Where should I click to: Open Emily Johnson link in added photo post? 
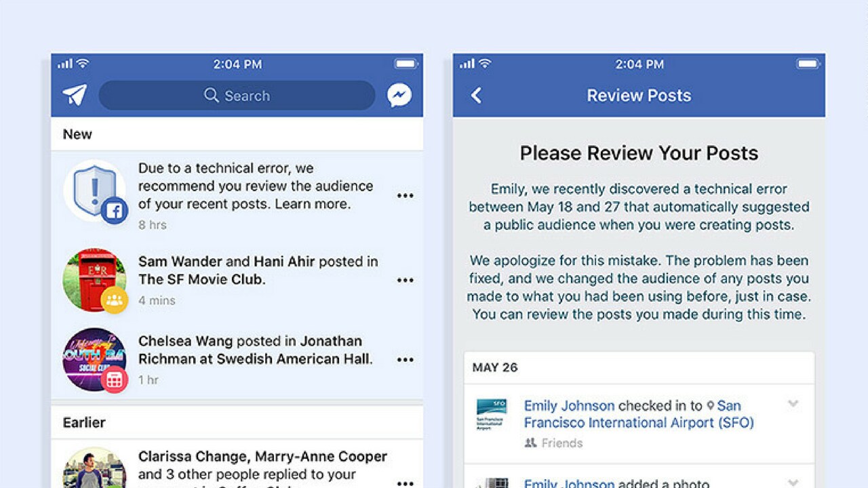[569, 483]
